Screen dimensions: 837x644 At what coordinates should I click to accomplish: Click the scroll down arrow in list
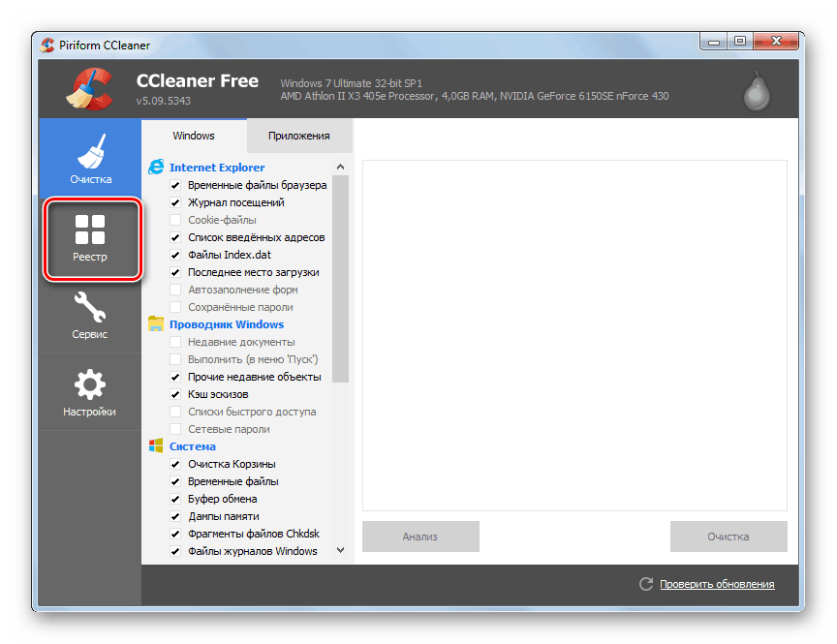click(x=341, y=550)
